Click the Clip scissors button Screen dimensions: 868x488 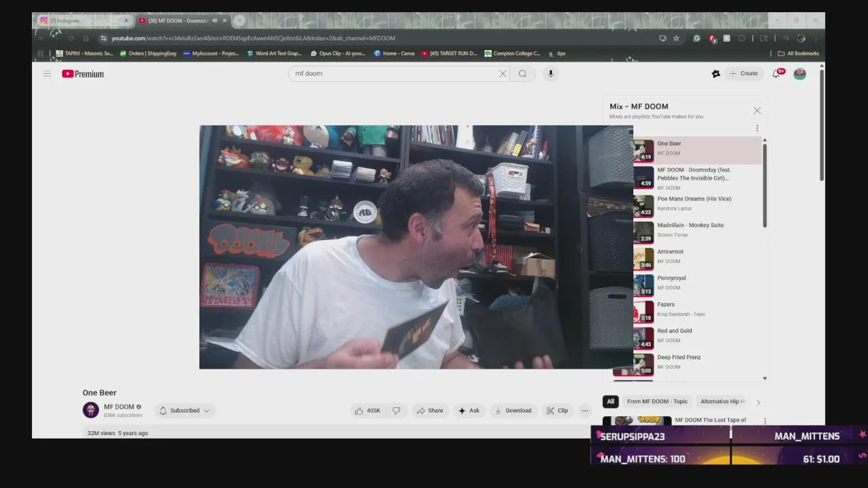tap(557, 411)
